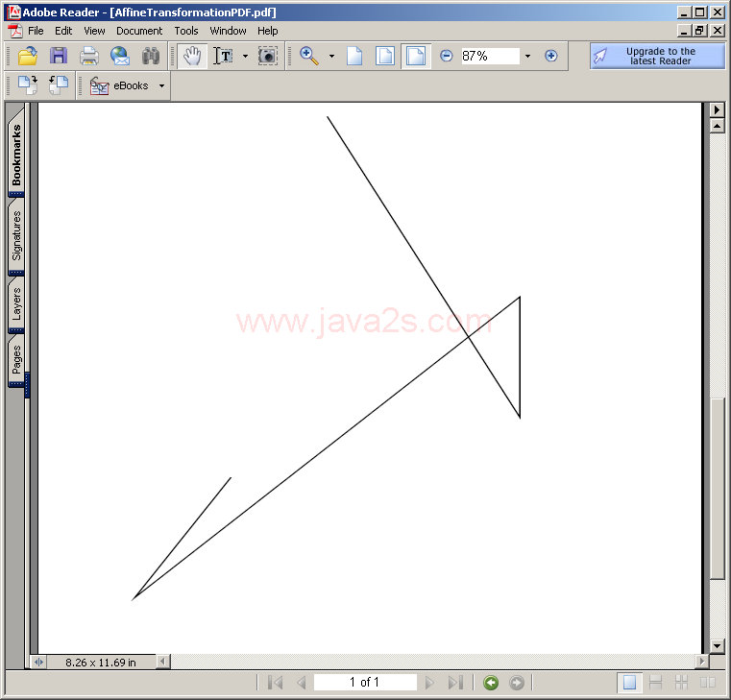
Task: Switch to the Bookmarks side tab
Action: point(16,154)
